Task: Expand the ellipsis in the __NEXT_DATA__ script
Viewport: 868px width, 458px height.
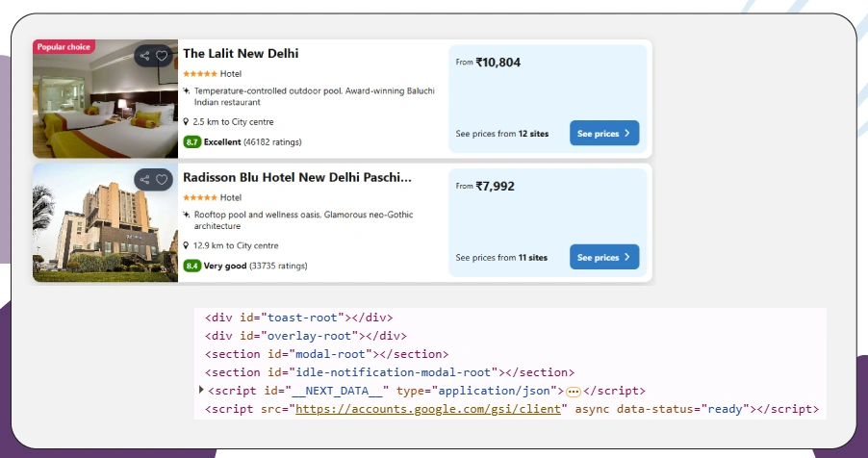Action: pos(574,392)
